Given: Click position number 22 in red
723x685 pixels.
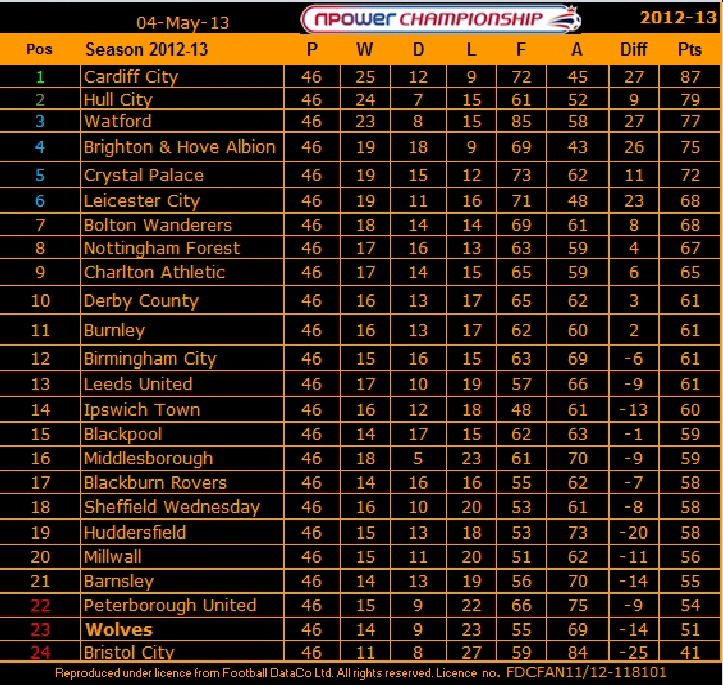Looking at the screenshot, I should [40, 605].
